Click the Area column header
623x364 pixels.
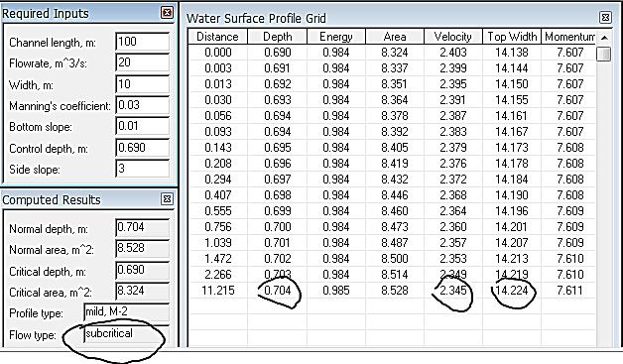pos(395,37)
